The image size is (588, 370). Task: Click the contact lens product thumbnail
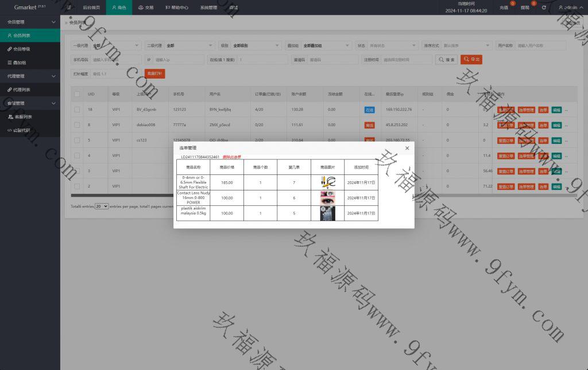(327, 198)
